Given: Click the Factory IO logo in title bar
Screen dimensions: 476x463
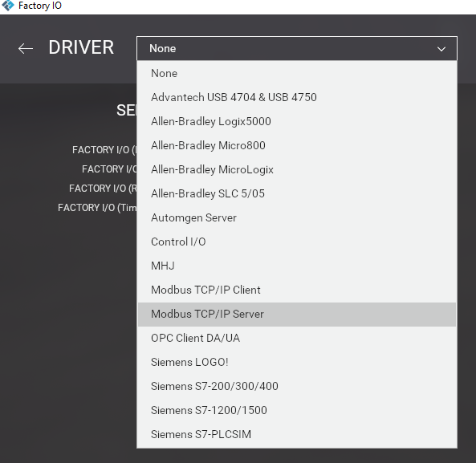Looking at the screenshot, I should pyautogui.click(x=8, y=6).
